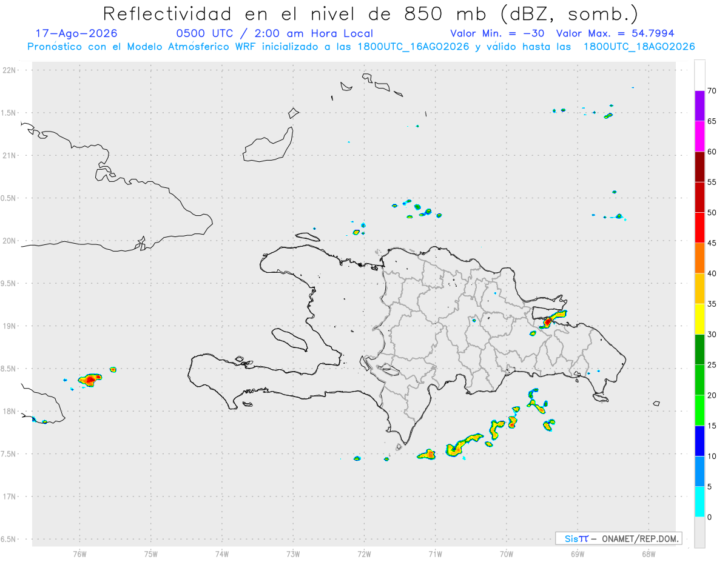Image resolution: width=728 pixels, height=562 pixels.
Task: Click the valid-until time '1800UTC_18AGO2026'
Action: tap(639, 47)
